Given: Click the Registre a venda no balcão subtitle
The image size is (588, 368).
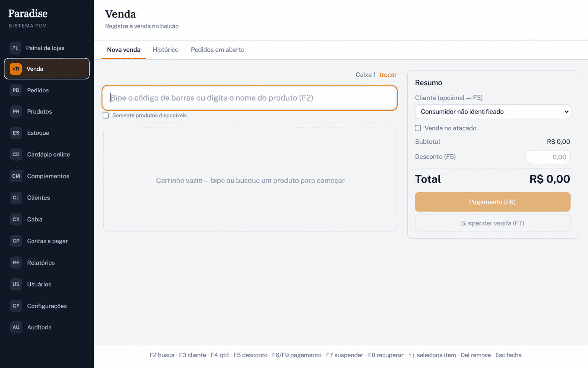Looking at the screenshot, I should [142, 26].
